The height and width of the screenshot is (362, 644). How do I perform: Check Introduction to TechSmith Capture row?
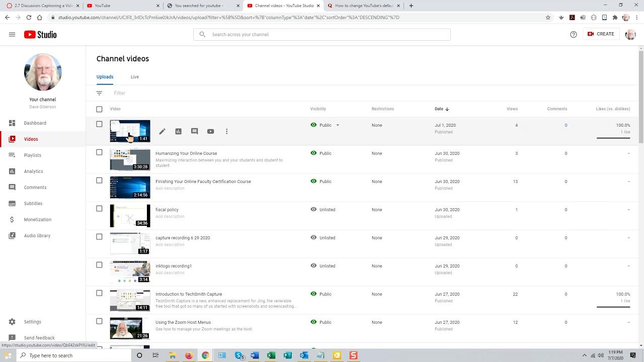[99, 293]
